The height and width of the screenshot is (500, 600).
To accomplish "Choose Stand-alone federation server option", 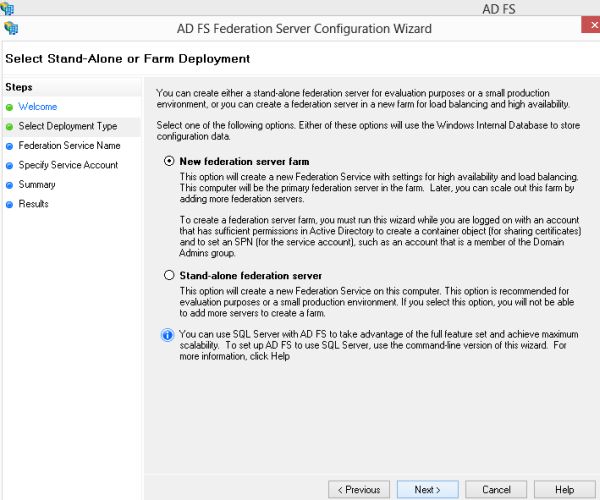I will click(x=168, y=275).
